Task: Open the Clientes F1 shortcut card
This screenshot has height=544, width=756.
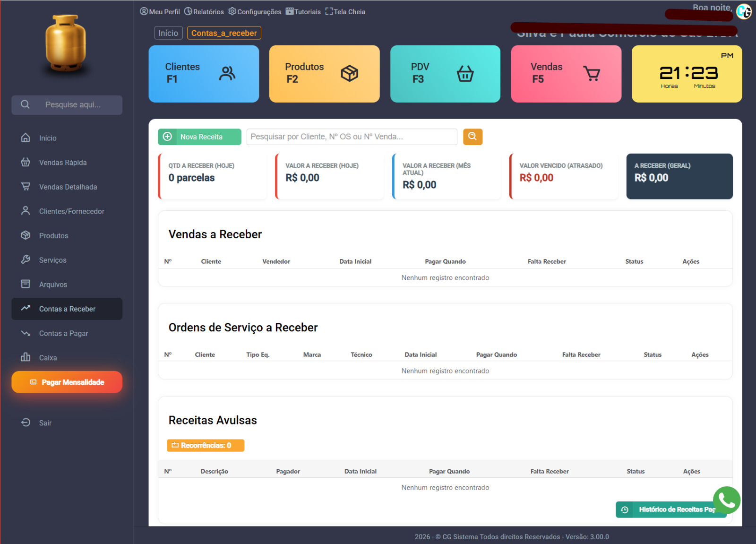Action: click(x=204, y=74)
